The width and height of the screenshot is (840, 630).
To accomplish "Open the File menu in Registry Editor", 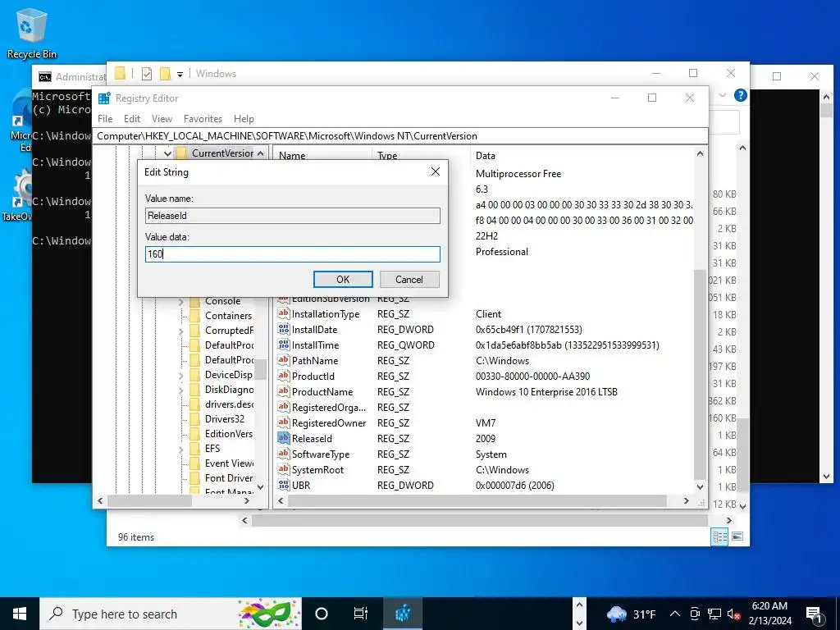I will pos(105,119).
